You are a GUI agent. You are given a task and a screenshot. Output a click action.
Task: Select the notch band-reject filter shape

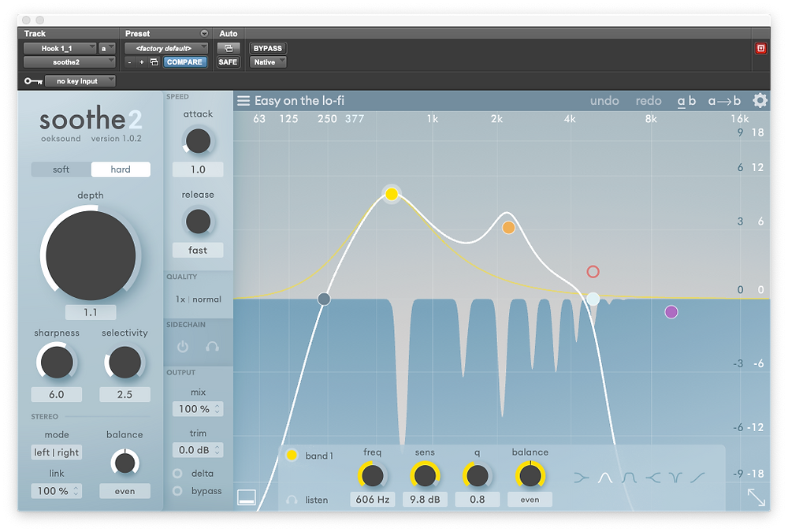675,477
